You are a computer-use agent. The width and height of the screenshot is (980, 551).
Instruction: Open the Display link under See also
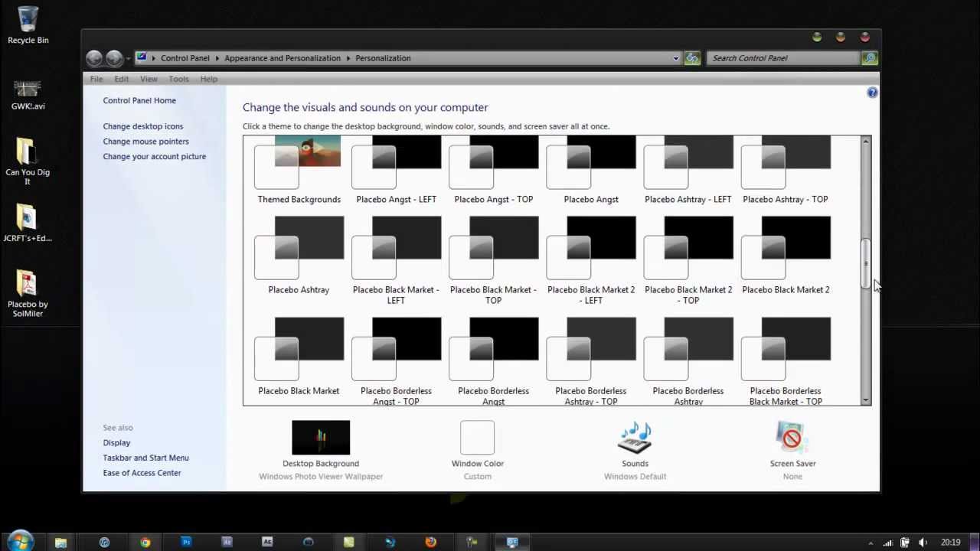[116, 443]
